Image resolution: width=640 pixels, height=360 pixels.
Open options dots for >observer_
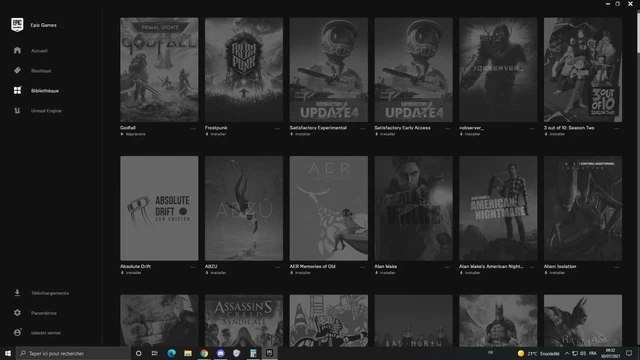(532, 128)
